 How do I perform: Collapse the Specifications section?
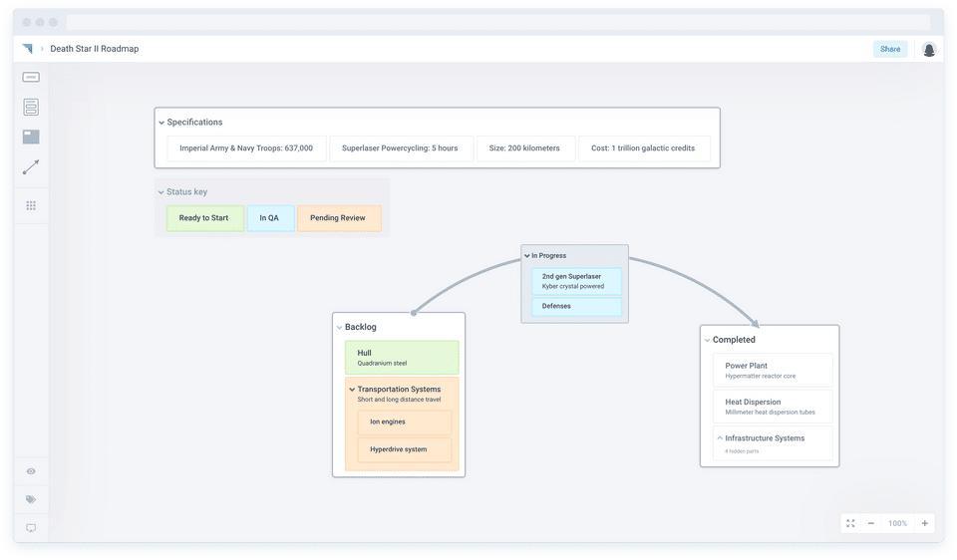coord(161,123)
